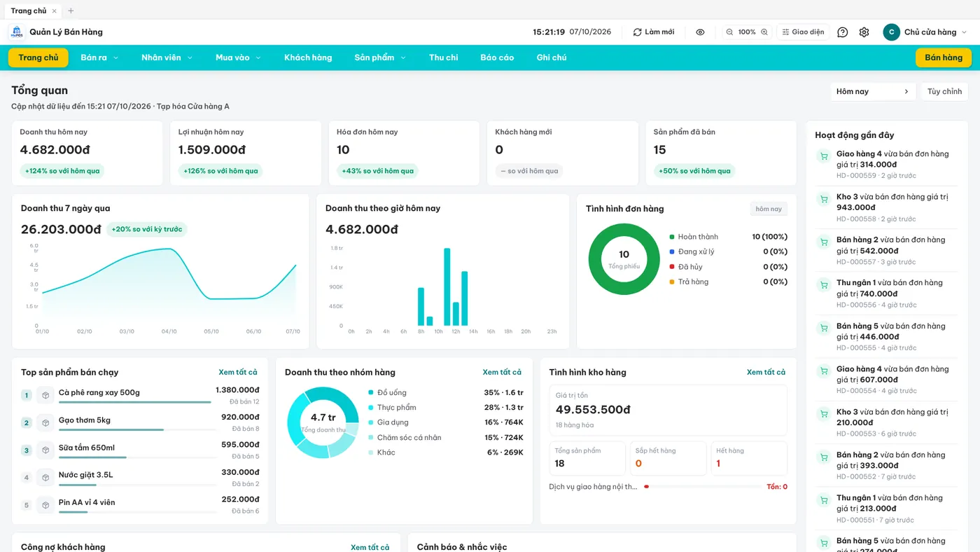Click the yellow Bán hàng button

[944, 57]
